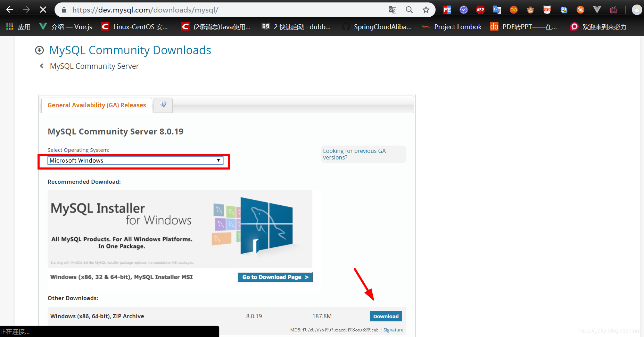This screenshot has height=337, width=644.
Task: Click the MySQL Installer for Windows banner
Action: coord(180,229)
